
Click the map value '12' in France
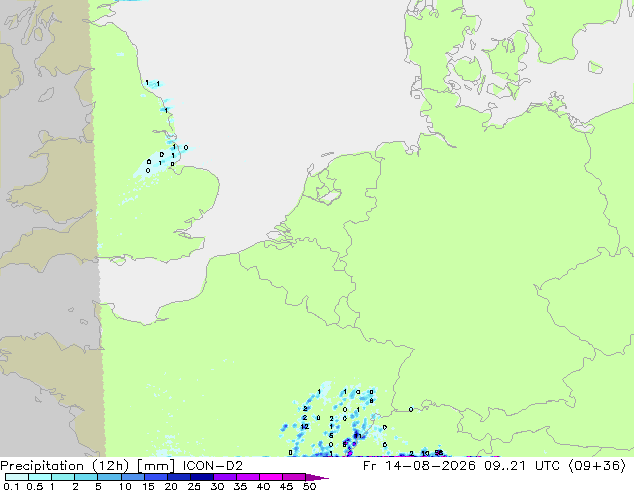305,427
